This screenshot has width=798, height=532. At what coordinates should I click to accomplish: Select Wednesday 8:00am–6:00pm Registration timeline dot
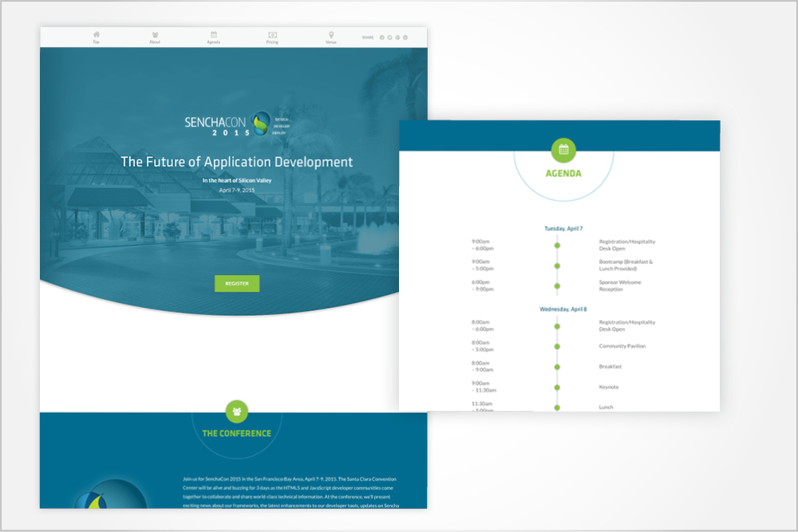tap(557, 326)
